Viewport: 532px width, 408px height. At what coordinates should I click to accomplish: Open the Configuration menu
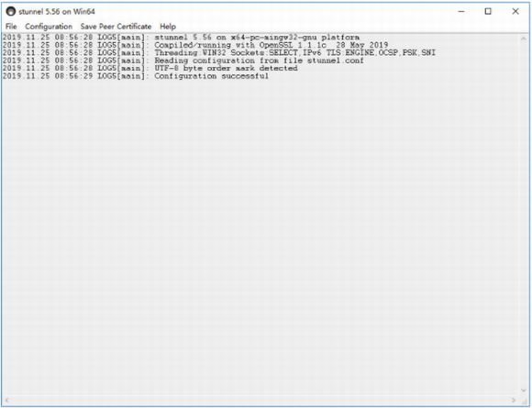(49, 27)
